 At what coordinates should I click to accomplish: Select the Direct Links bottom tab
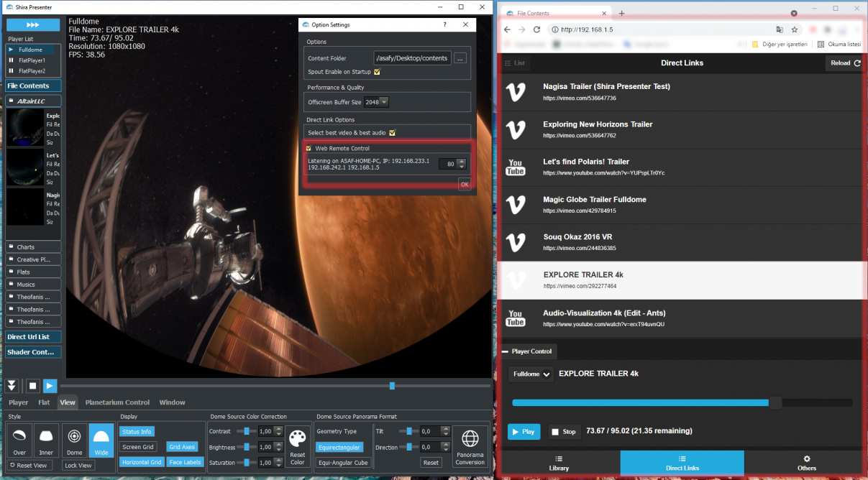pos(682,463)
